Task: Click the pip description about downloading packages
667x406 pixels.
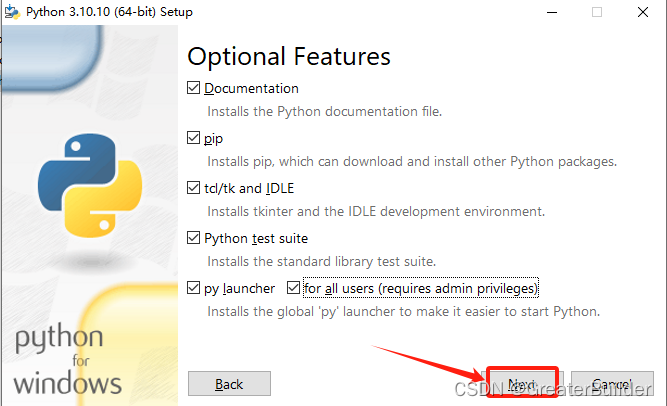Action: click(x=411, y=161)
